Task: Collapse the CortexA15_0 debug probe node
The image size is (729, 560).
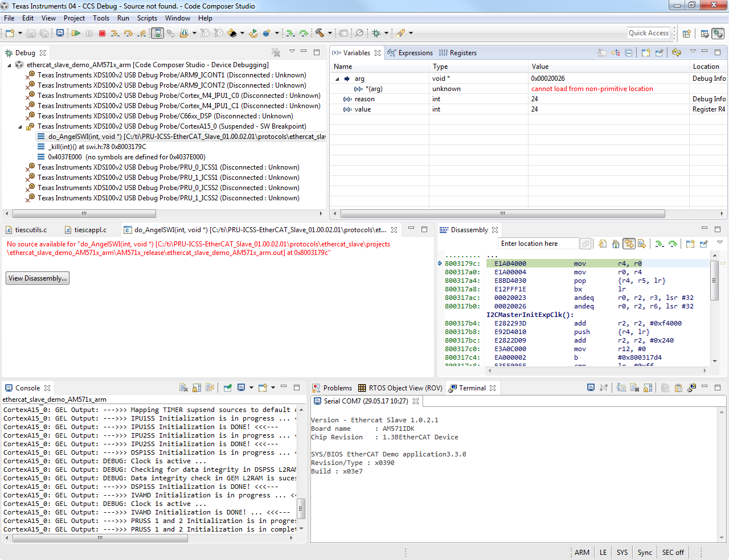Action: [20, 127]
